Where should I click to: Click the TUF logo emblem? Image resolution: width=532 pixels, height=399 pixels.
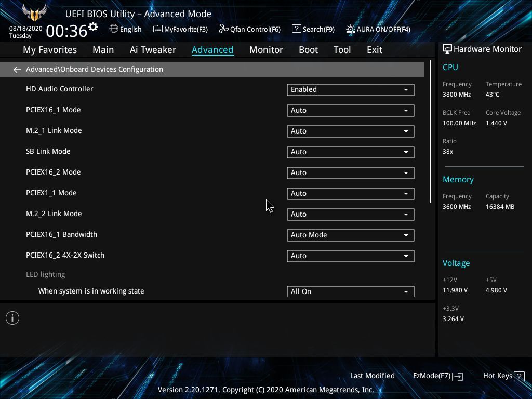[x=34, y=13]
